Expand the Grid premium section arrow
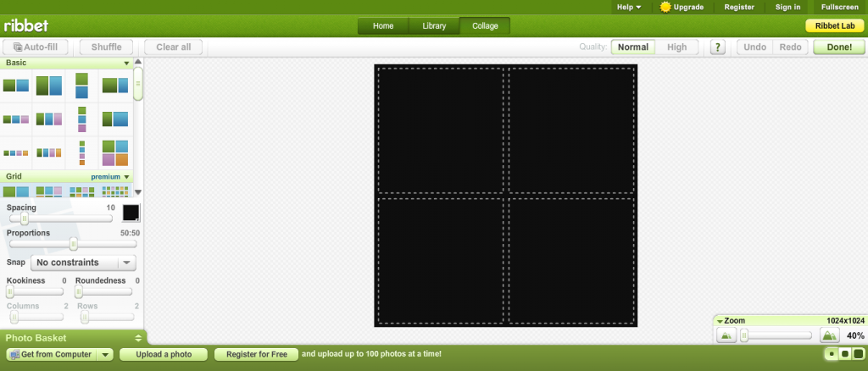 (127, 177)
